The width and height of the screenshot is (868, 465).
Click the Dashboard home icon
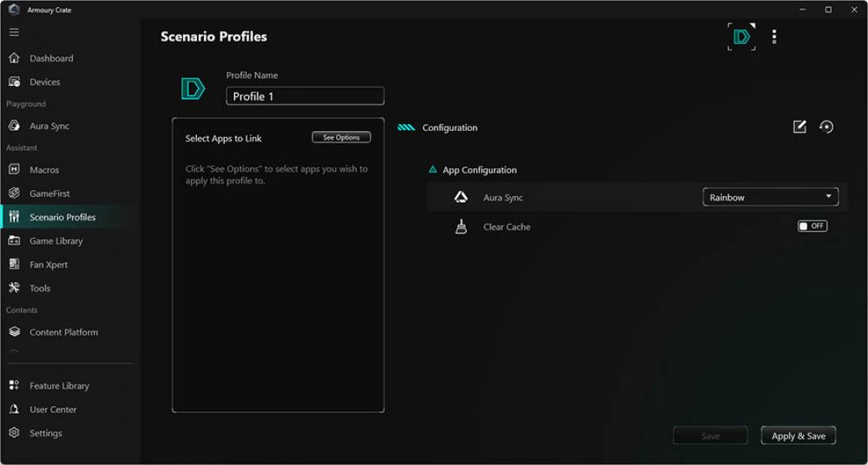point(15,58)
